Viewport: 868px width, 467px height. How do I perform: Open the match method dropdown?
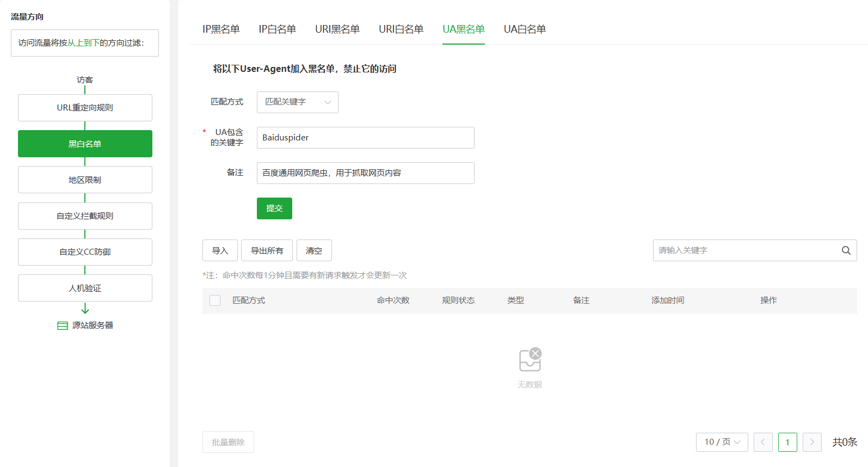(x=297, y=102)
